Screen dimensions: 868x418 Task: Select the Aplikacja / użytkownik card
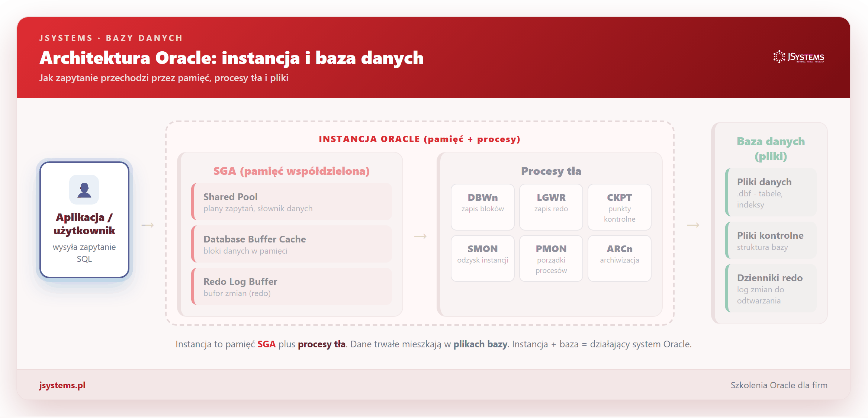[84, 220]
